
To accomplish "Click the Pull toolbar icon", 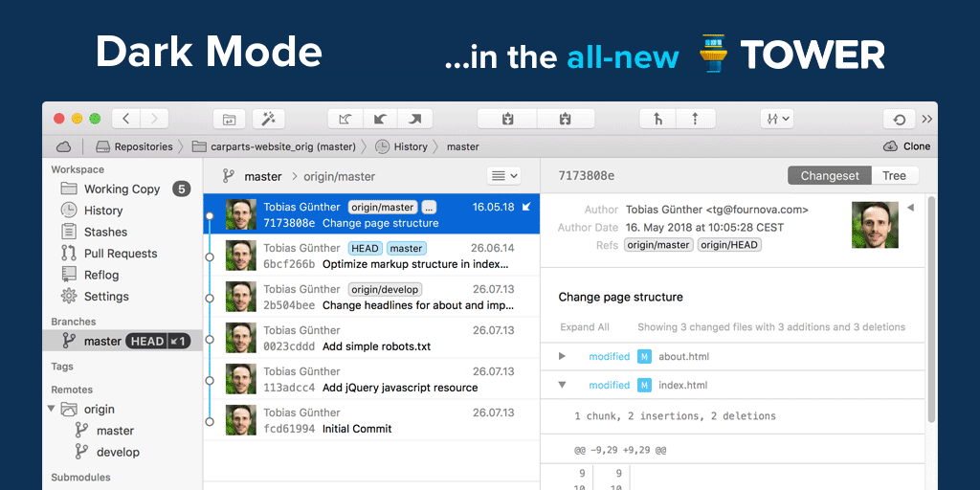I will 380,119.
